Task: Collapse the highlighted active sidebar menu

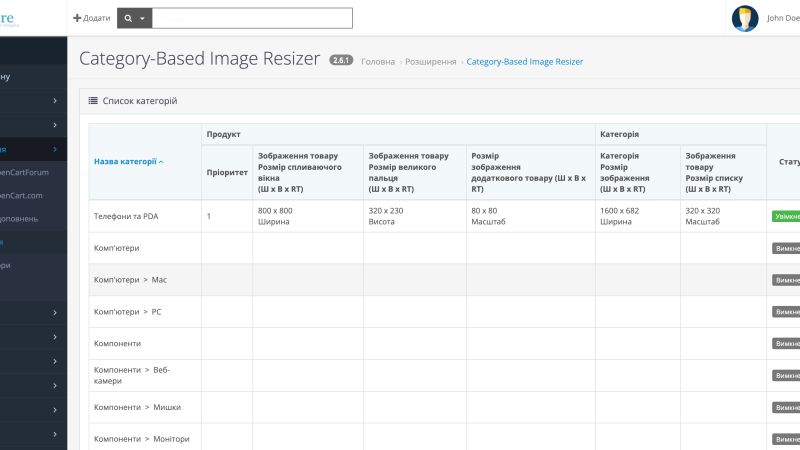Action: pyautogui.click(x=55, y=149)
